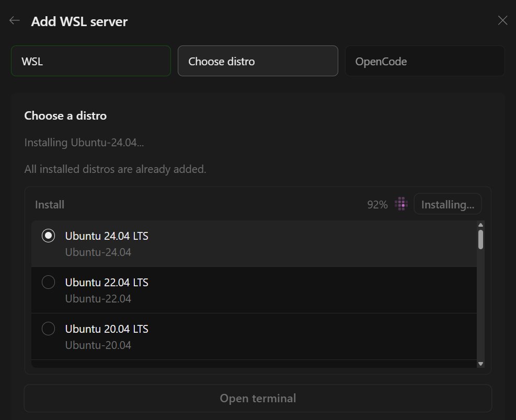Screen dimensions: 516x420
Task: Click the distro list scrollbar thumb
Action: [480, 239]
